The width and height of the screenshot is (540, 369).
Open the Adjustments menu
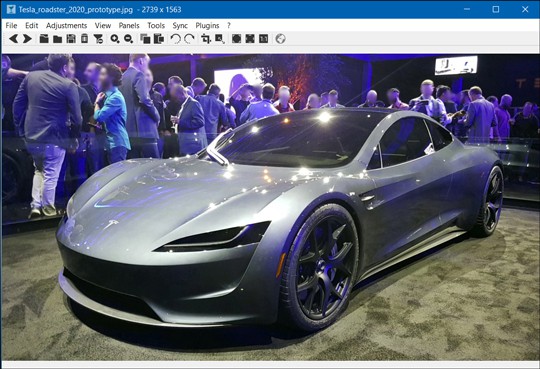point(66,25)
